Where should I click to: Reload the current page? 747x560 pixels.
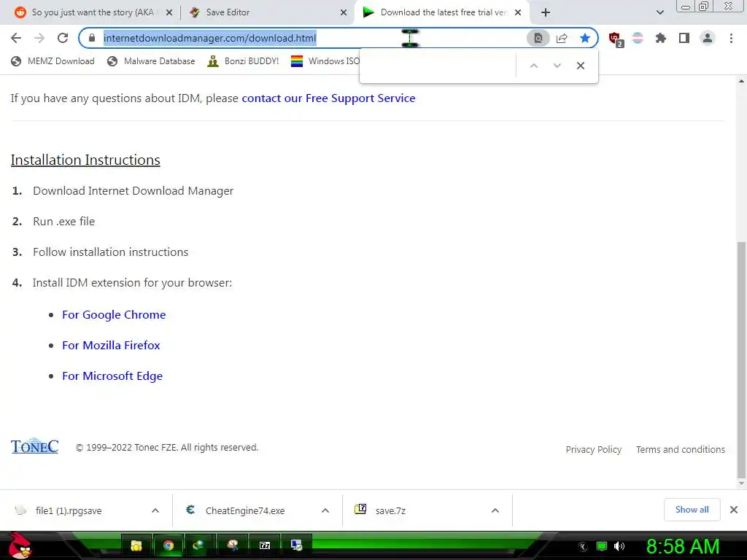(63, 38)
